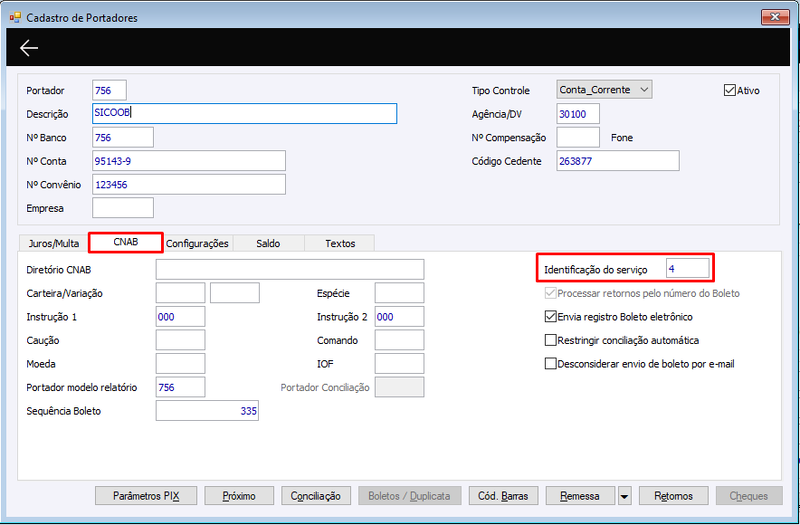The height and width of the screenshot is (525, 800).
Task: Click the Instrução 1 field
Action: point(181,316)
